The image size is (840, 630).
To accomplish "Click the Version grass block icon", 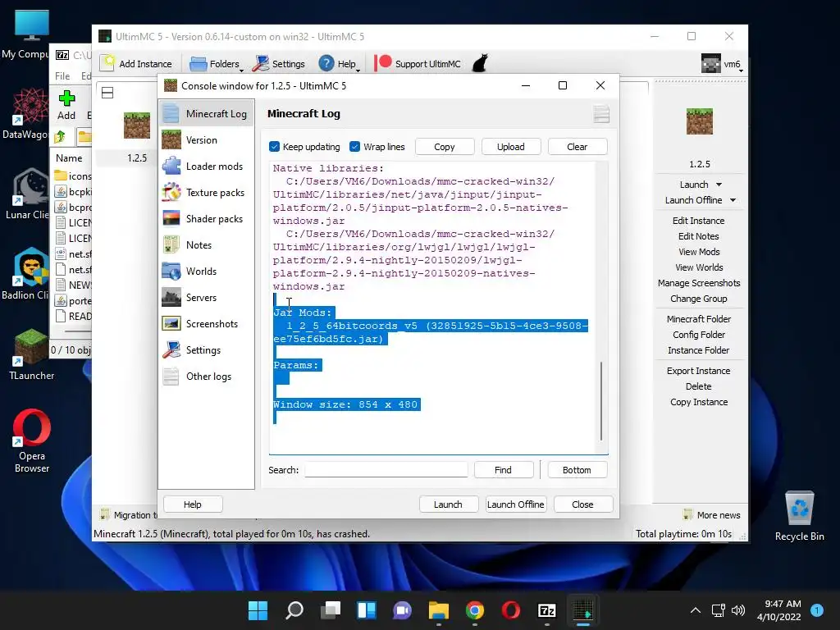I will [171, 139].
